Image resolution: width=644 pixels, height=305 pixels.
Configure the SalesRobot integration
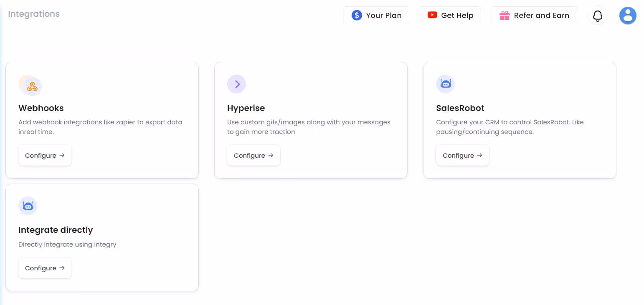462,155
